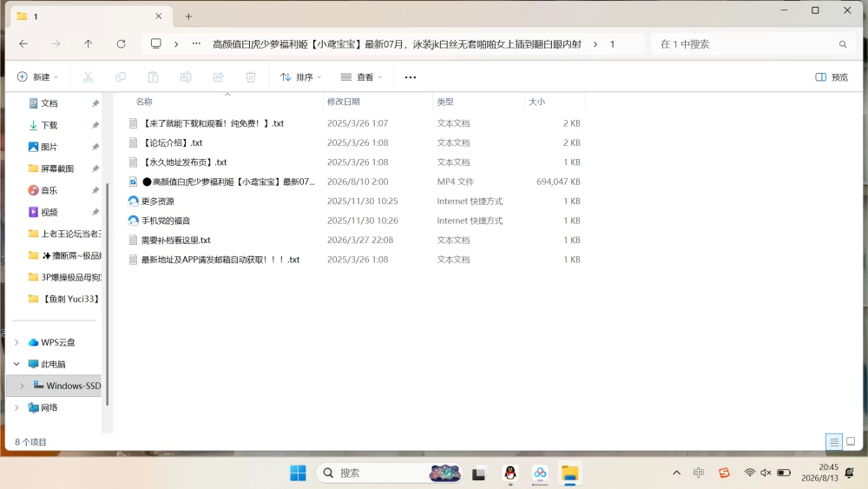Open the See more (...) toolbar menu
The height and width of the screenshot is (489, 868).
(x=411, y=77)
